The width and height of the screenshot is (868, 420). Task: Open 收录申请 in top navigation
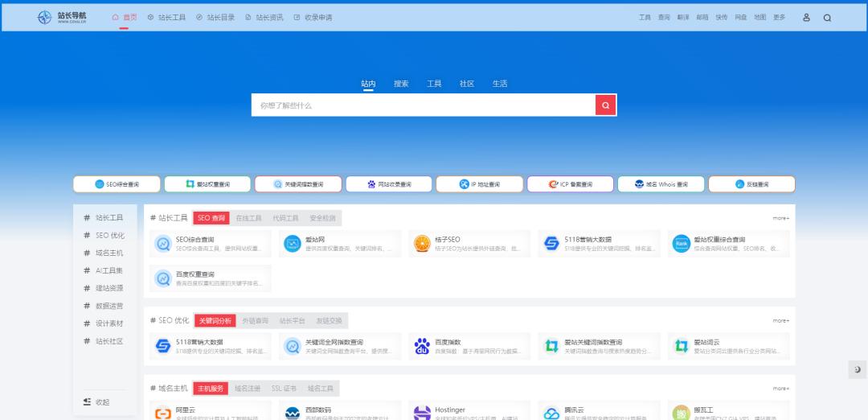(x=313, y=17)
